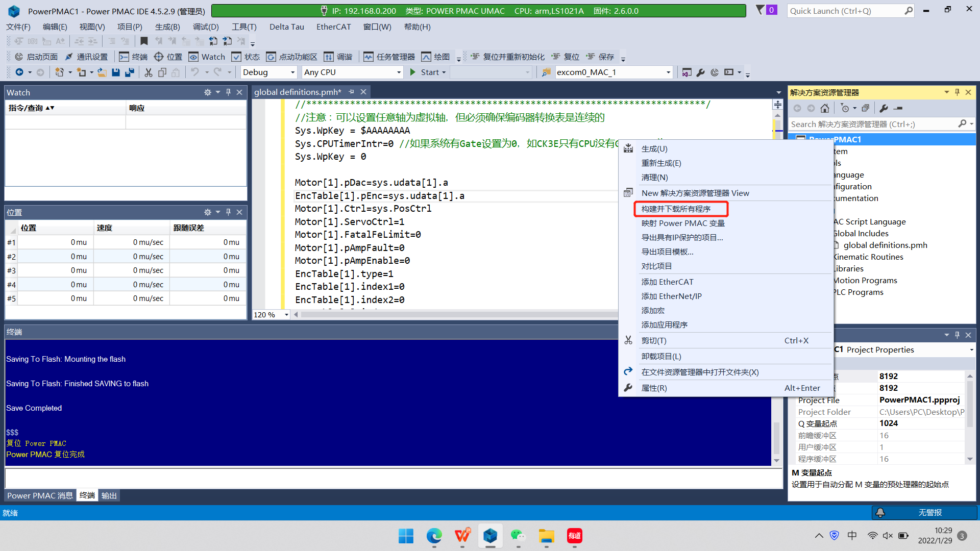Open the Any CPU platform dropdown
The height and width of the screenshot is (551, 980).
point(353,72)
